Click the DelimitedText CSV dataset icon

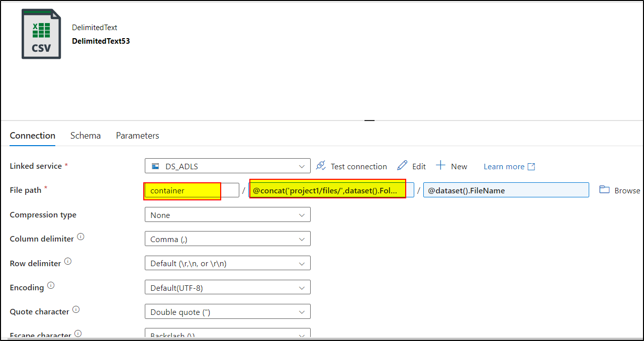point(41,34)
